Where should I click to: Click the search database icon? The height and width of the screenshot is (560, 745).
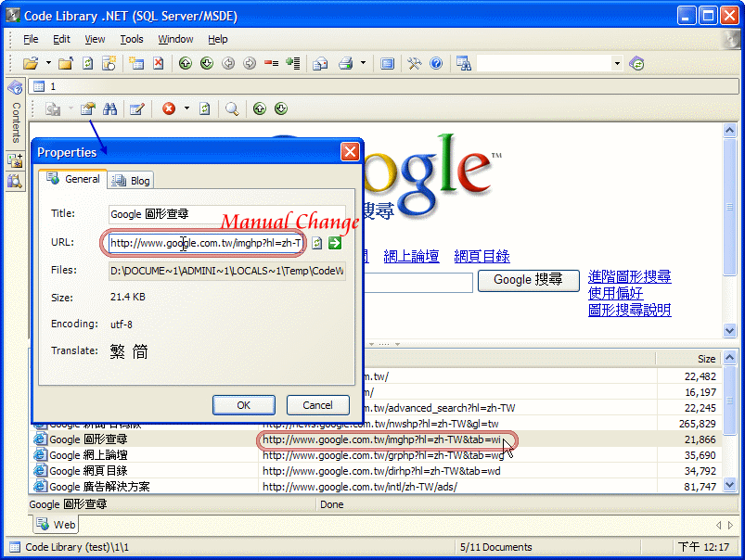463,63
